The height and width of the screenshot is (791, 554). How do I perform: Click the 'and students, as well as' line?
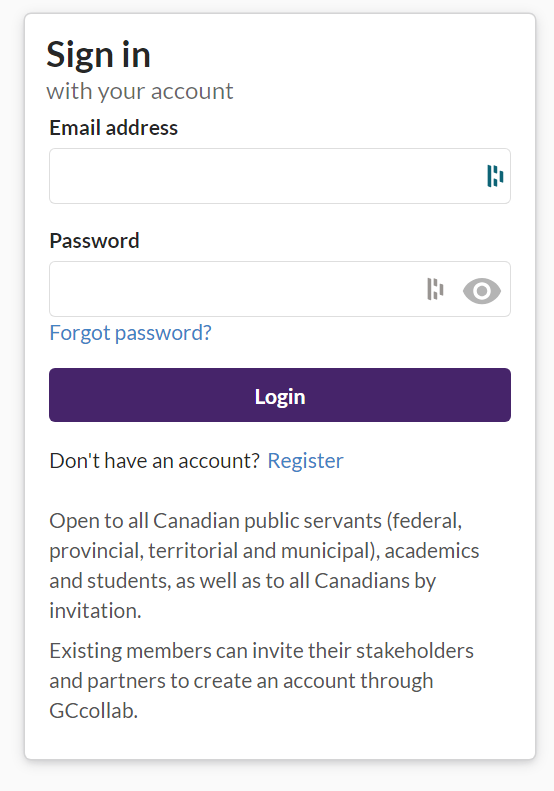pos(243,581)
